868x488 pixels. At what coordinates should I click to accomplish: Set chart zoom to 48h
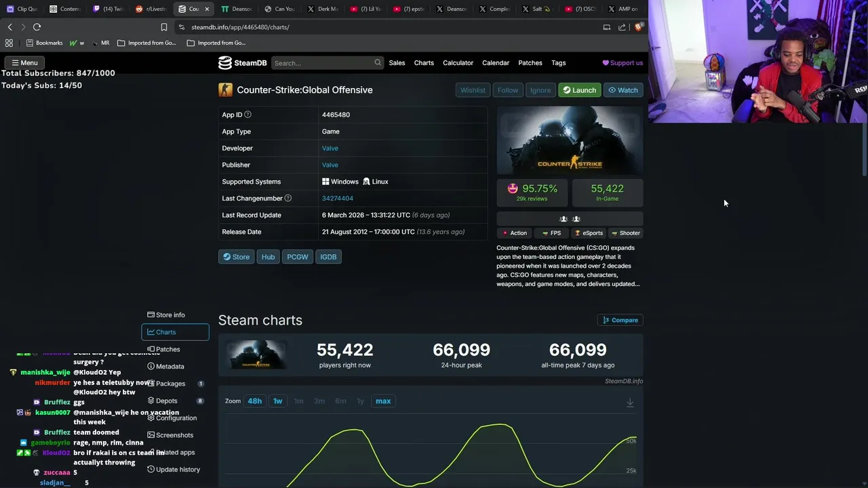click(x=255, y=401)
